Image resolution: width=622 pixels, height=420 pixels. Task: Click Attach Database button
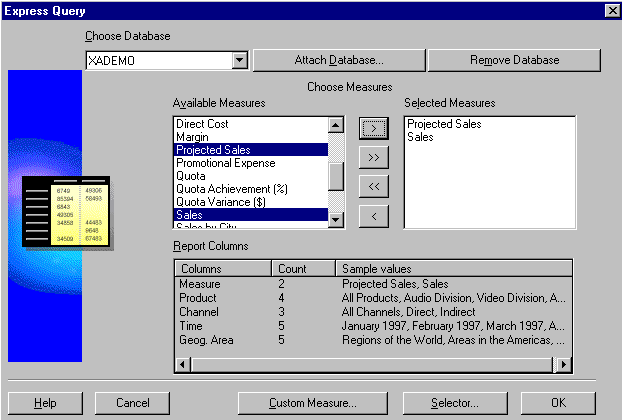[339, 60]
